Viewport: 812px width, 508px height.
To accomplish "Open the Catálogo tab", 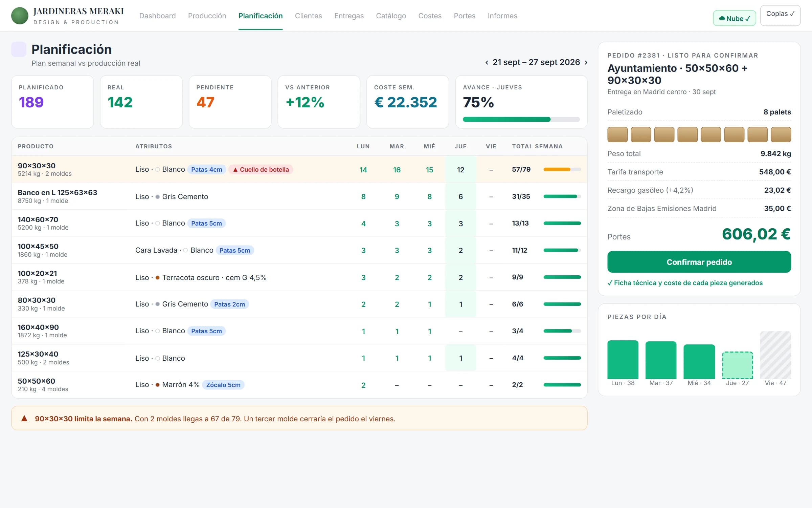I will (x=391, y=16).
